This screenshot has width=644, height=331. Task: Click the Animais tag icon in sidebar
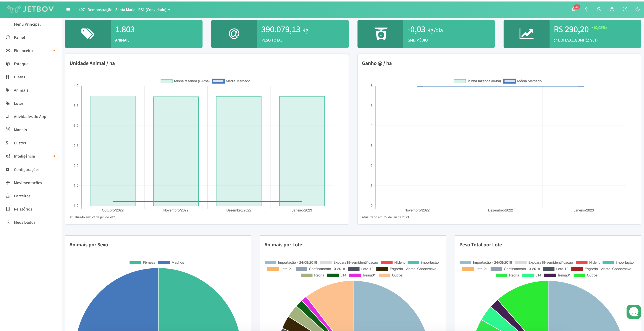coord(8,90)
